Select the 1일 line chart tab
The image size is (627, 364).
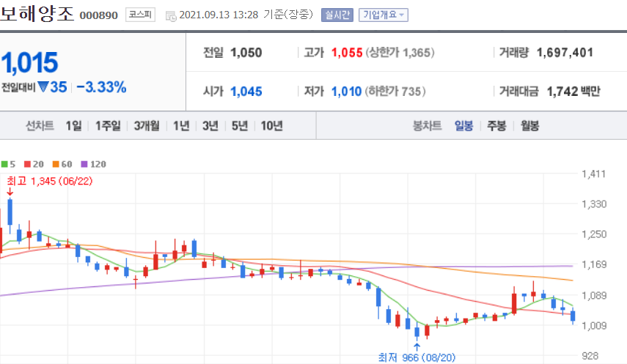click(73, 126)
